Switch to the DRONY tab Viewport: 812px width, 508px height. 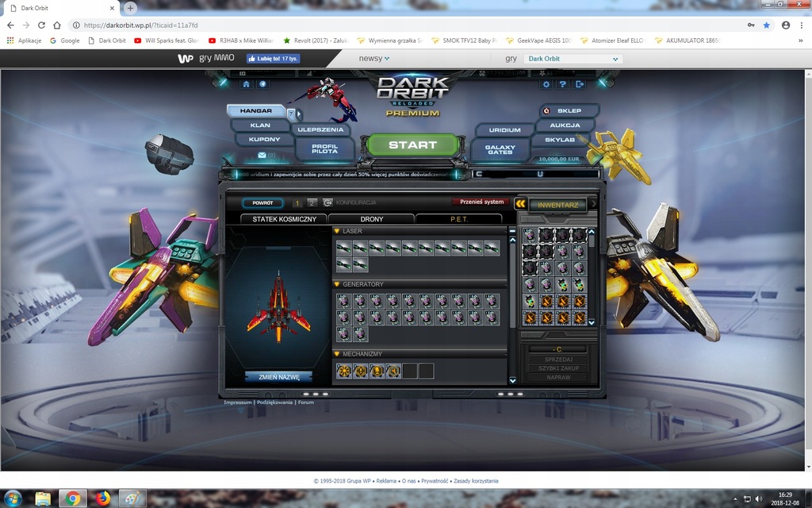point(372,219)
